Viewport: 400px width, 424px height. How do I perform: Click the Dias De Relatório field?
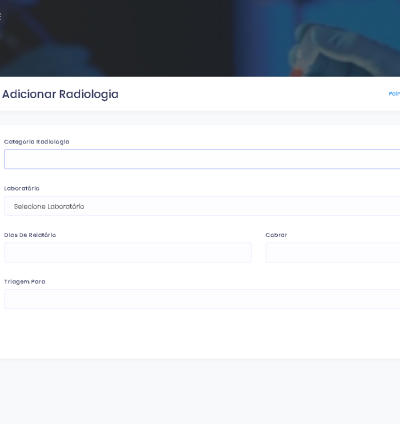(x=128, y=252)
